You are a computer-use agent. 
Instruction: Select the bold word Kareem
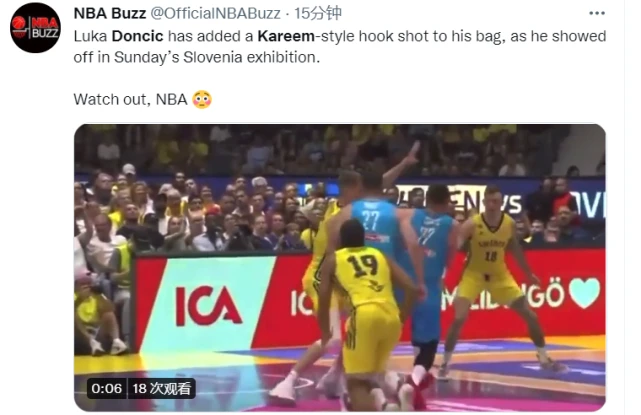coord(286,36)
